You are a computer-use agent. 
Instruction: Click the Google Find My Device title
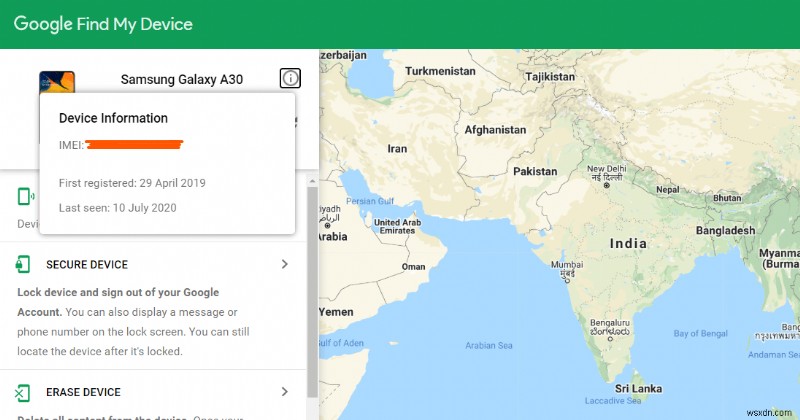[103, 24]
